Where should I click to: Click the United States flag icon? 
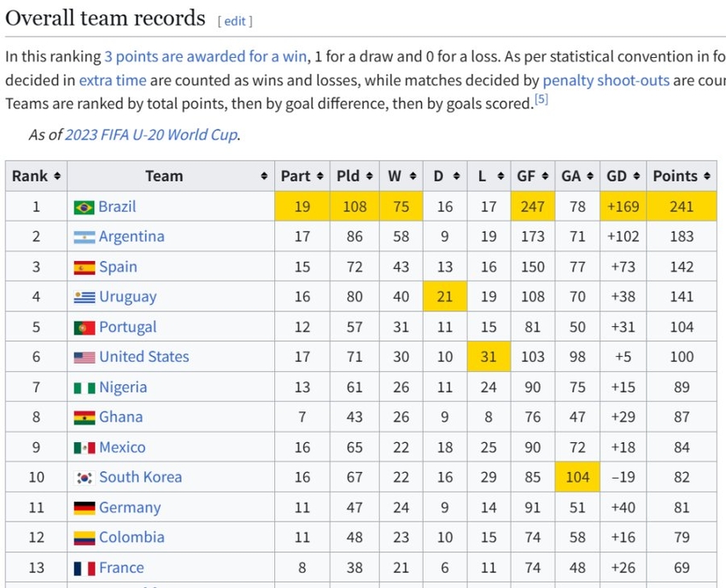pyautogui.click(x=84, y=358)
